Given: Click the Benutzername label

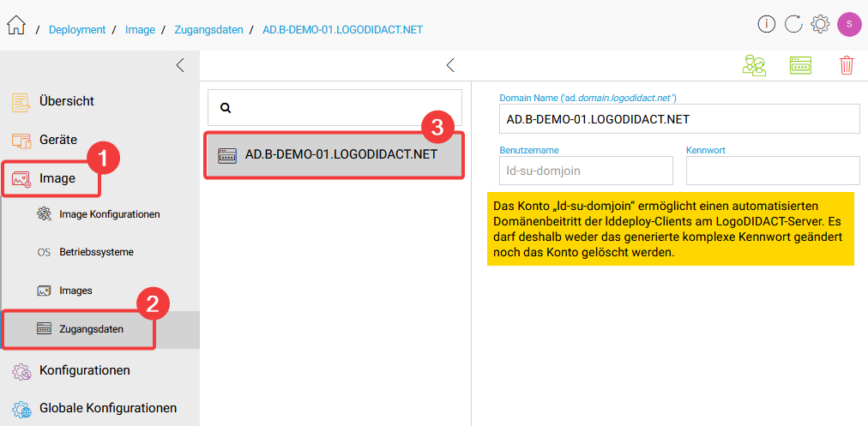Looking at the screenshot, I should click(529, 150).
